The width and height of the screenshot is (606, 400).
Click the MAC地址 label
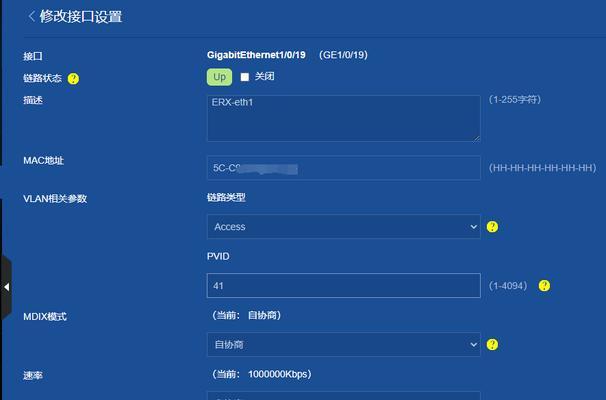click(x=43, y=160)
